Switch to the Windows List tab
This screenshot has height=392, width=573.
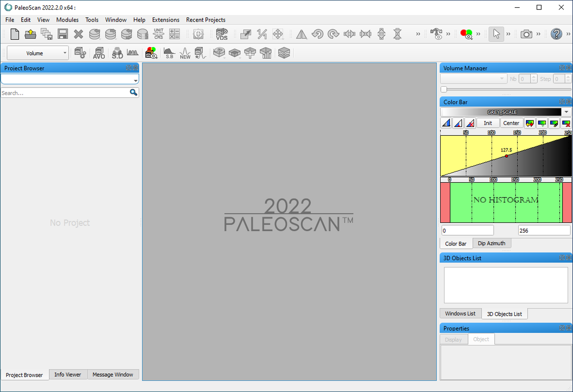pos(460,314)
